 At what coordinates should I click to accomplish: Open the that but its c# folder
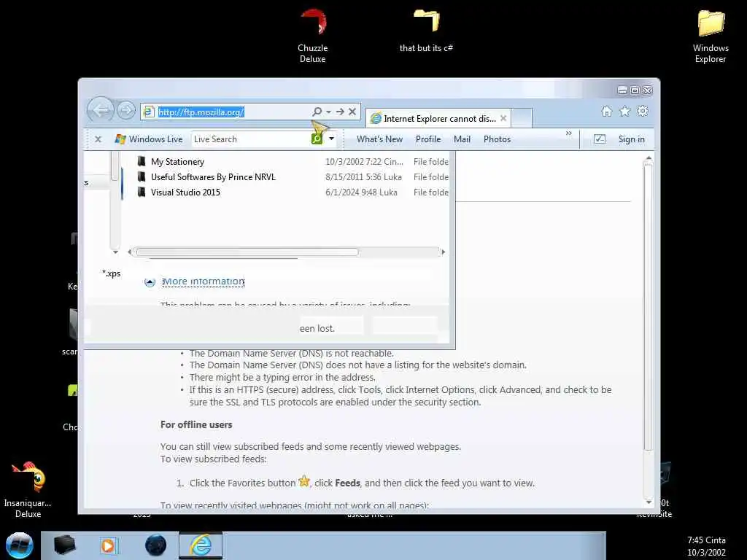tap(426, 31)
